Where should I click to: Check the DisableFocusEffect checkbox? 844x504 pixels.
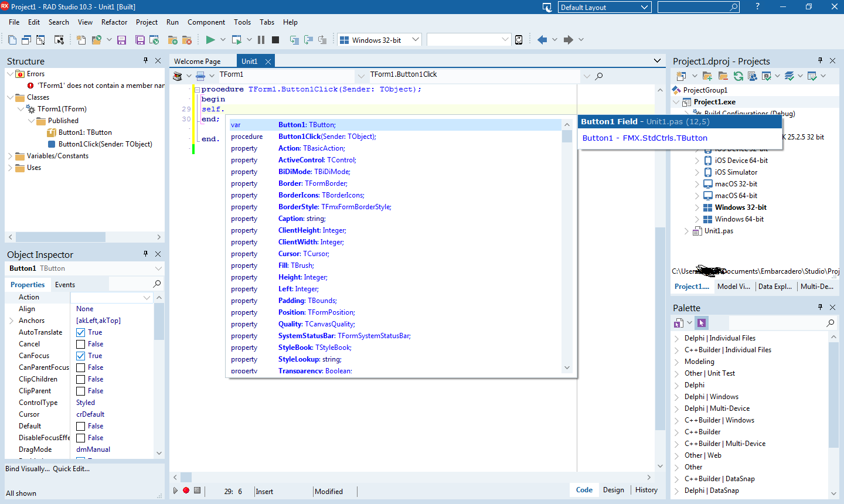[x=81, y=438]
